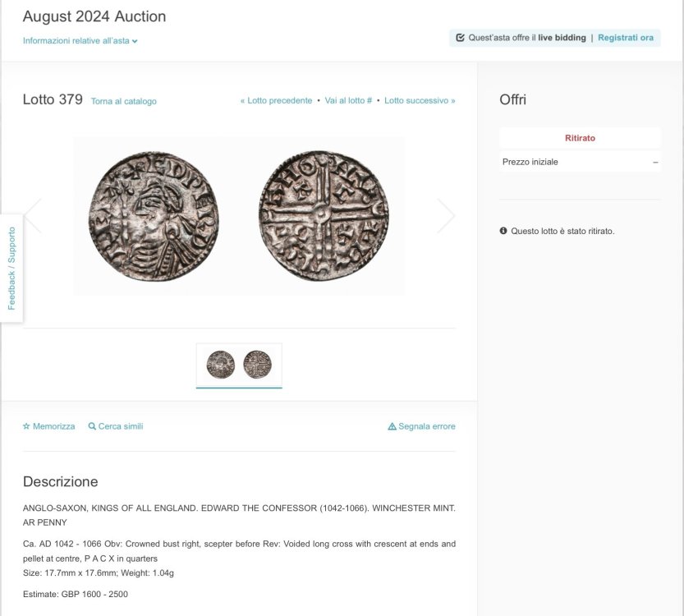Viewport: 684px width, 616px height.
Task: Go to Lotto precedente
Action: point(276,101)
